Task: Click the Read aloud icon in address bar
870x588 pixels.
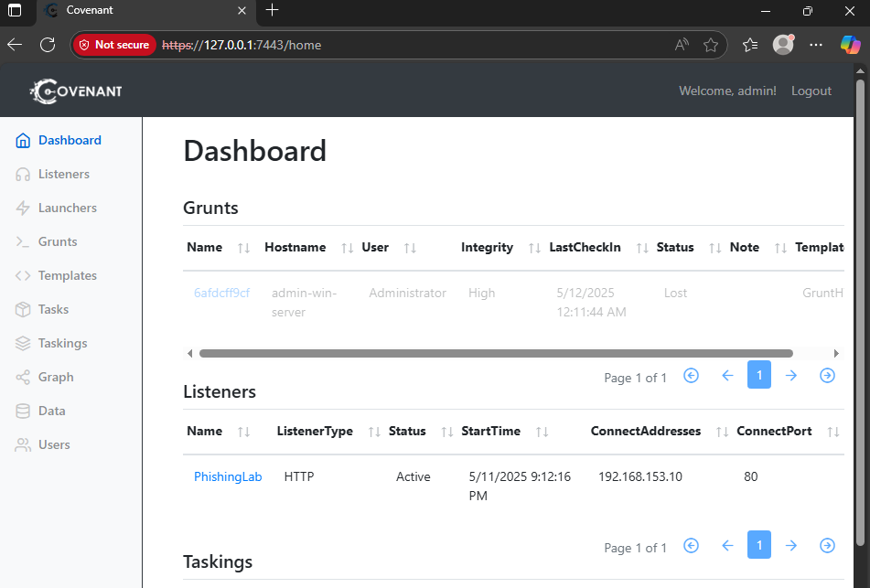Action: click(x=682, y=45)
